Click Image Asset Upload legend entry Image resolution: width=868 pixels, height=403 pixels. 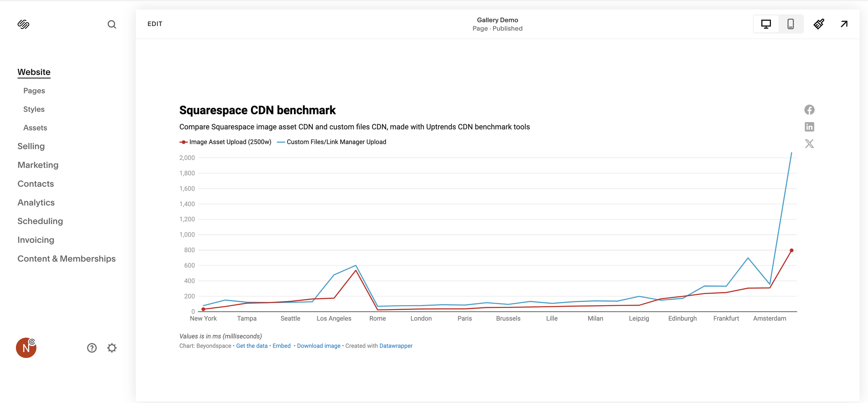[225, 142]
